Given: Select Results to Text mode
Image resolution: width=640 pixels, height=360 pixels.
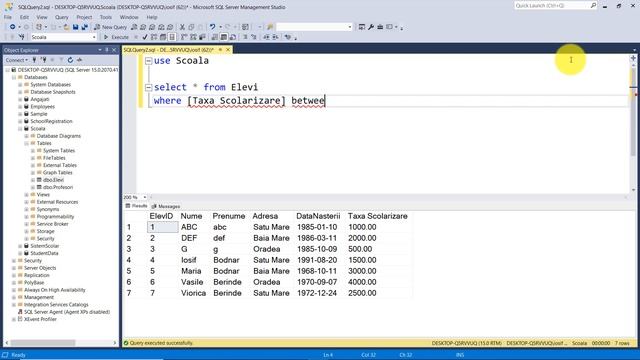Looking at the screenshot, I should point(215,37).
